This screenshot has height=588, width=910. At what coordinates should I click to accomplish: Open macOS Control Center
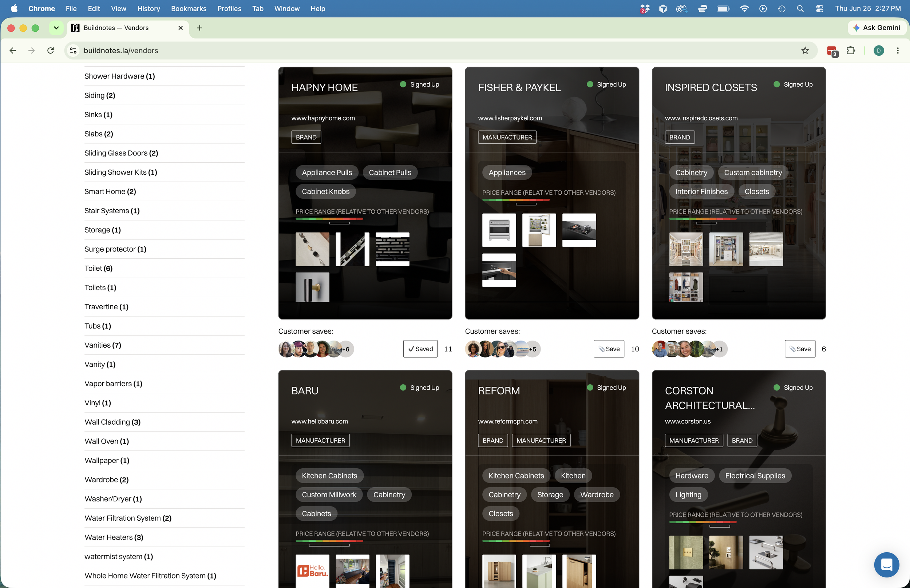click(819, 8)
